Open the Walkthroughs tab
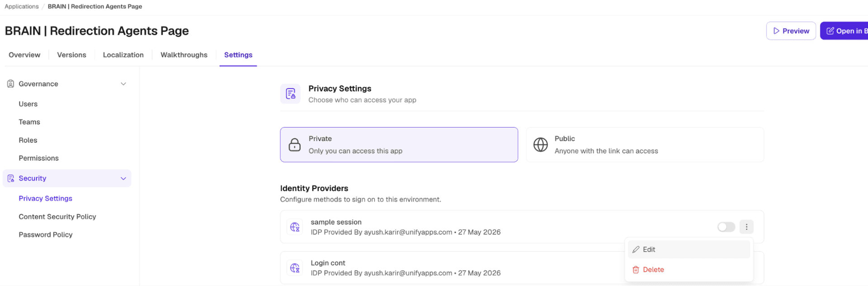Viewport: 868px width, 286px height. click(184, 55)
